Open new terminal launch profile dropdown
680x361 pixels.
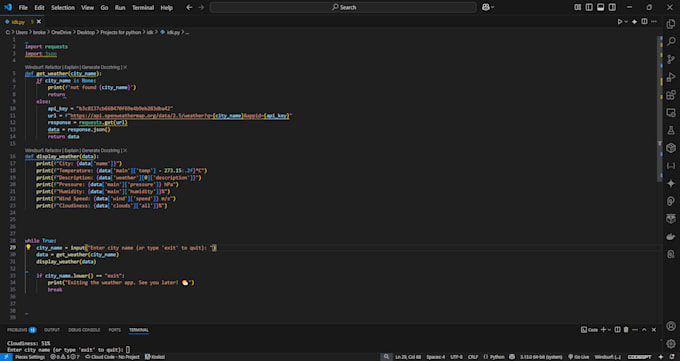pos(609,330)
